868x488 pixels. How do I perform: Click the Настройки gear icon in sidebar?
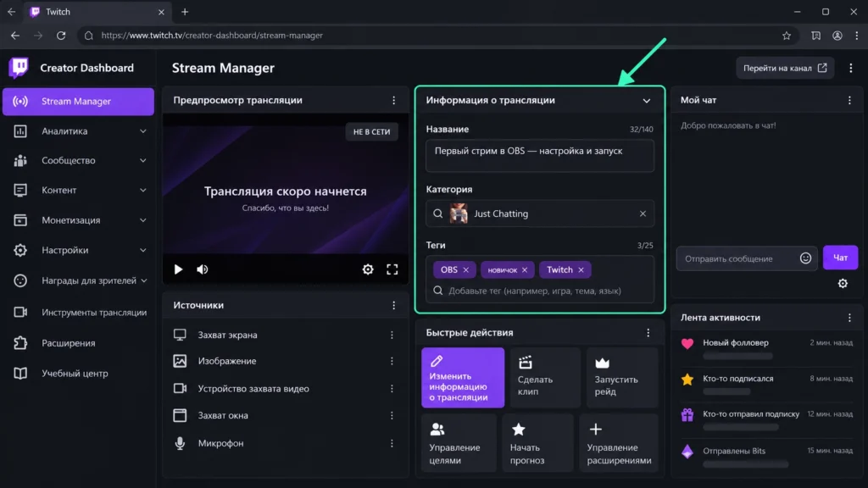(20, 250)
